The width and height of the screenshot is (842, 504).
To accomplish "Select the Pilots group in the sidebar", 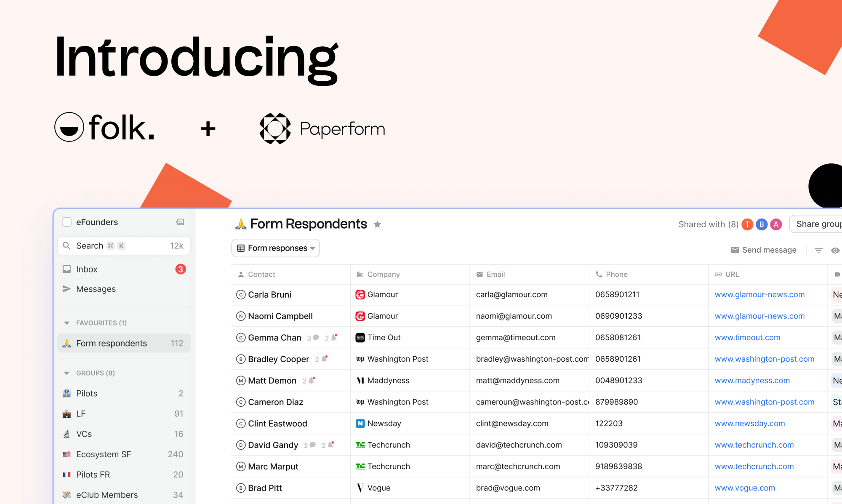I will click(87, 393).
